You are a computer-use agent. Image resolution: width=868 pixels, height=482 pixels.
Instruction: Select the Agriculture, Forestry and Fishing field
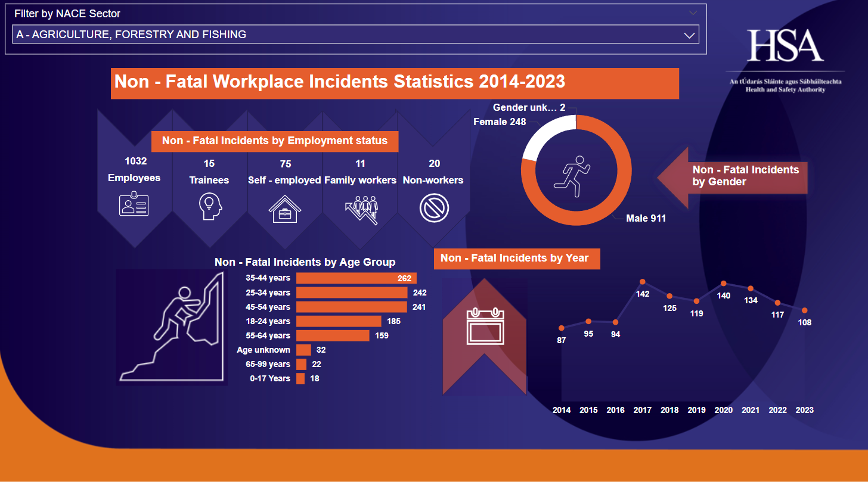click(346, 35)
